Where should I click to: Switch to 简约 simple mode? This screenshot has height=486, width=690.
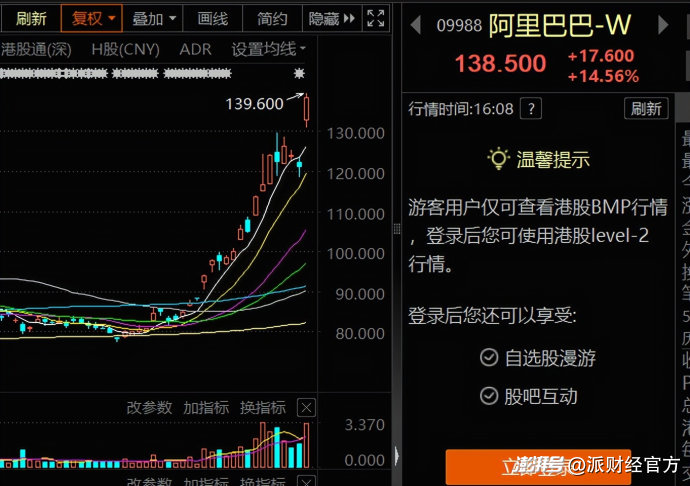coord(272,18)
